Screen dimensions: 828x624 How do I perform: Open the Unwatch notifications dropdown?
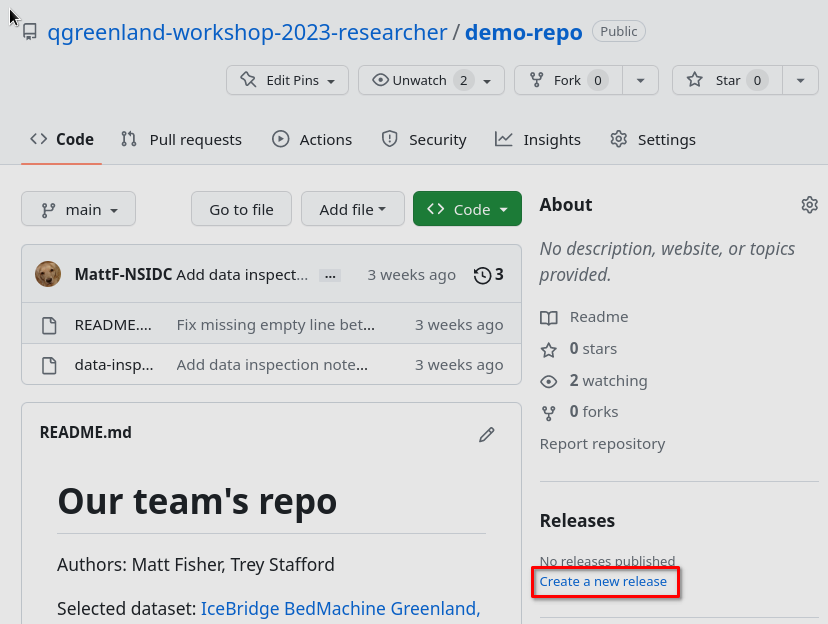[431, 80]
